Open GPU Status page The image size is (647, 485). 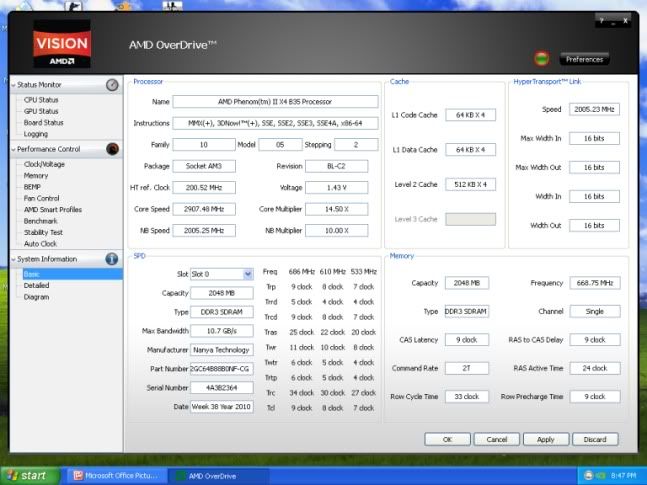pos(41,111)
